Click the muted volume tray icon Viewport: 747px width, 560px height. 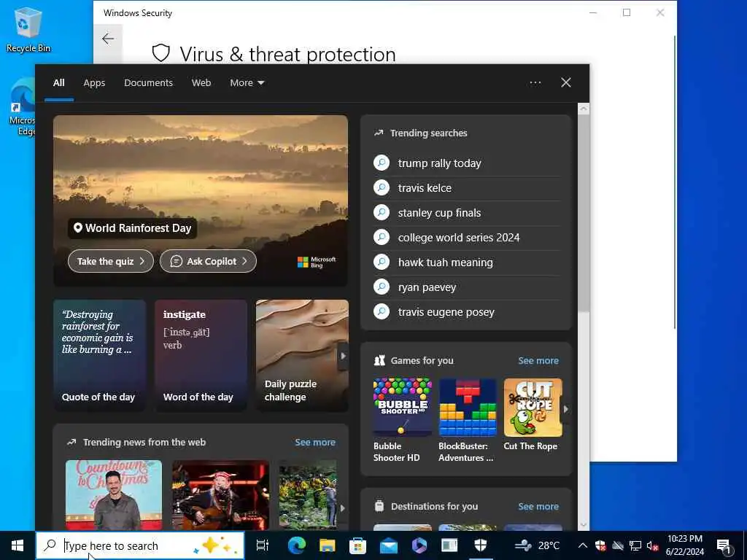click(652, 545)
